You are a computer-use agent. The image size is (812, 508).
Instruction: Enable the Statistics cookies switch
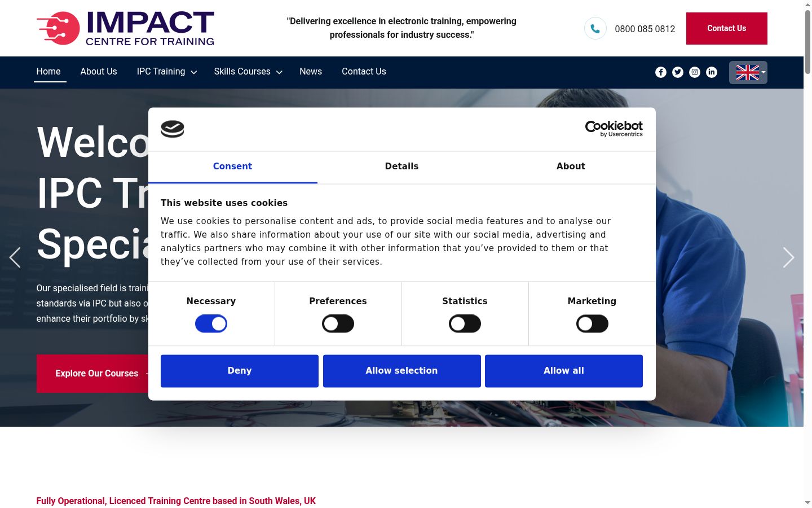point(465,324)
